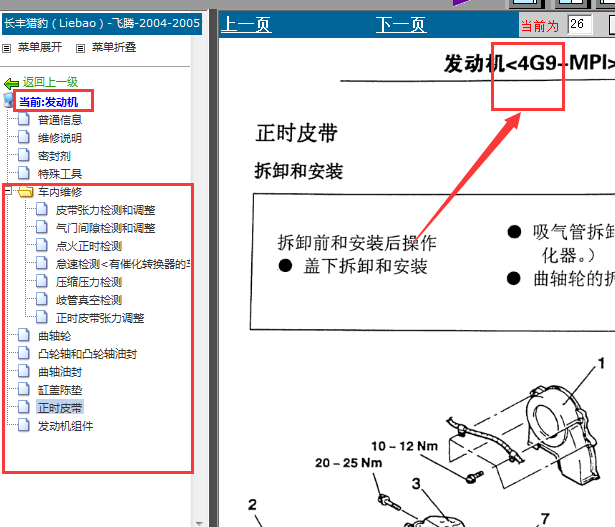This screenshot has height=527, width=615.
Task: Open the 曲轴油封 tree item
Action: pos(60,372)
